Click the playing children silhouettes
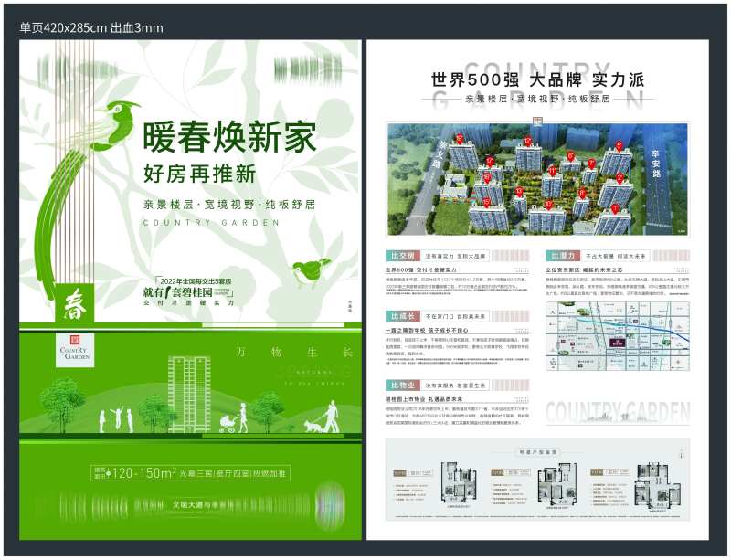 tap(117, 420)
